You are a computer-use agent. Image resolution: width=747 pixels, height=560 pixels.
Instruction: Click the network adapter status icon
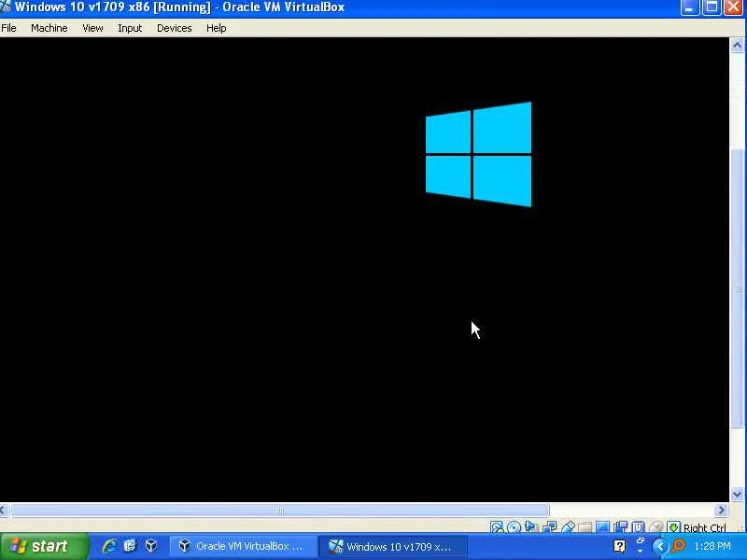click(549, 526)
